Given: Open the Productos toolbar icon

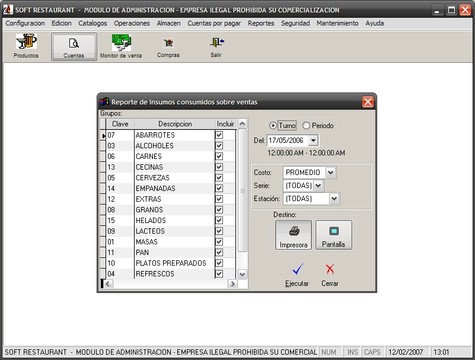Looking at the screenshot, I should point(26,46).
